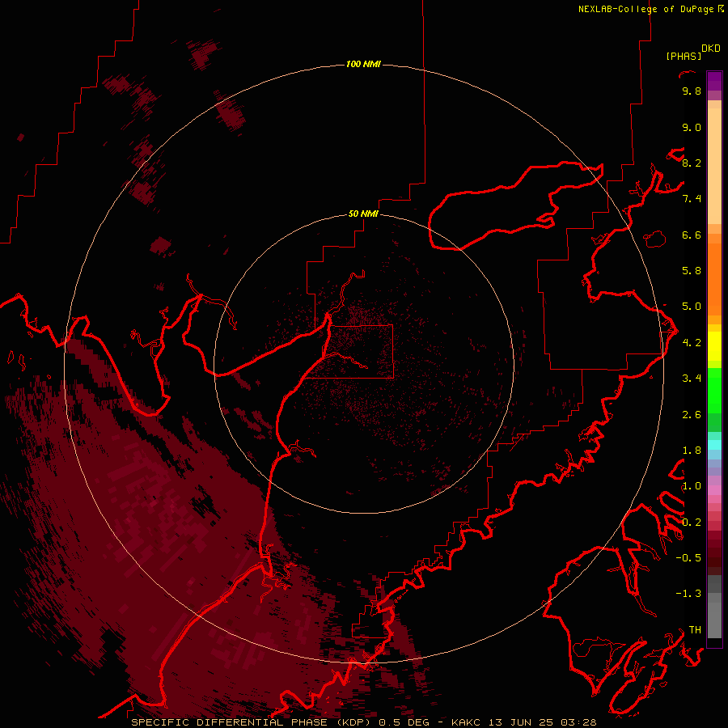Click the [PHAS] units label

[684, 56]
